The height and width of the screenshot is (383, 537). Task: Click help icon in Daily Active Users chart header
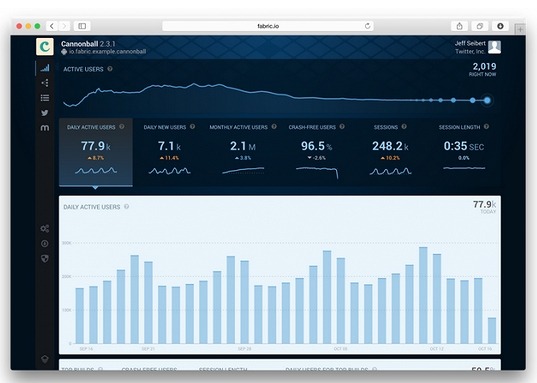(126, 207)
